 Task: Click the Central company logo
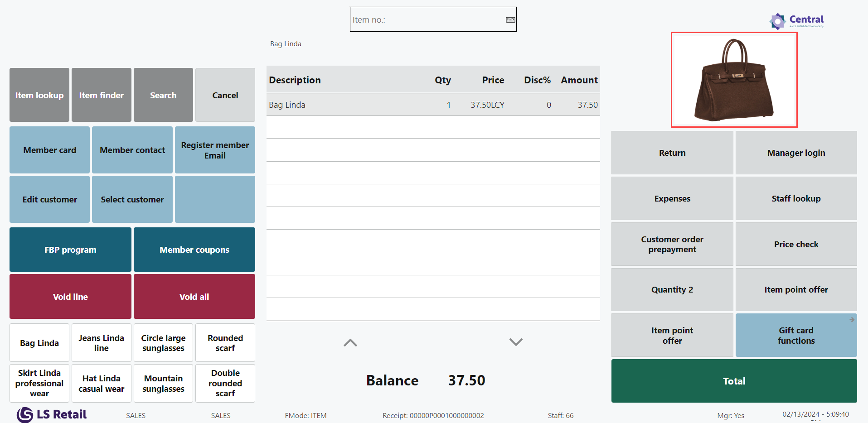pos(796,21)
